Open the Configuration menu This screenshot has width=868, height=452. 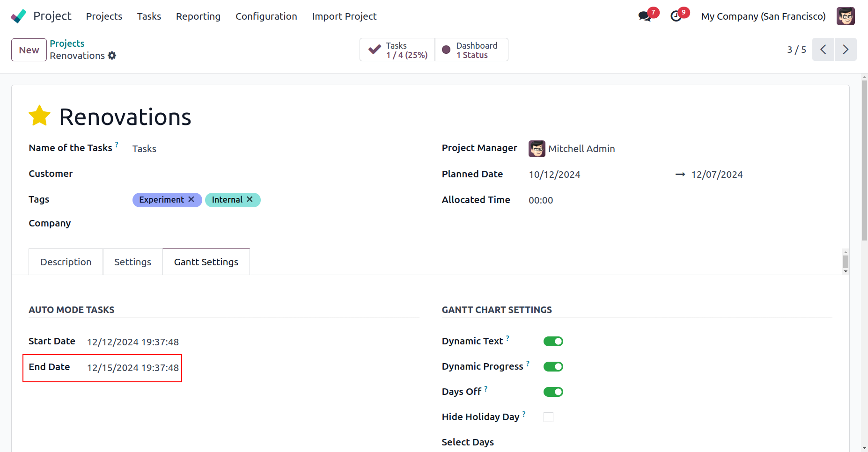pyautogui.click(x=266, y=16)
